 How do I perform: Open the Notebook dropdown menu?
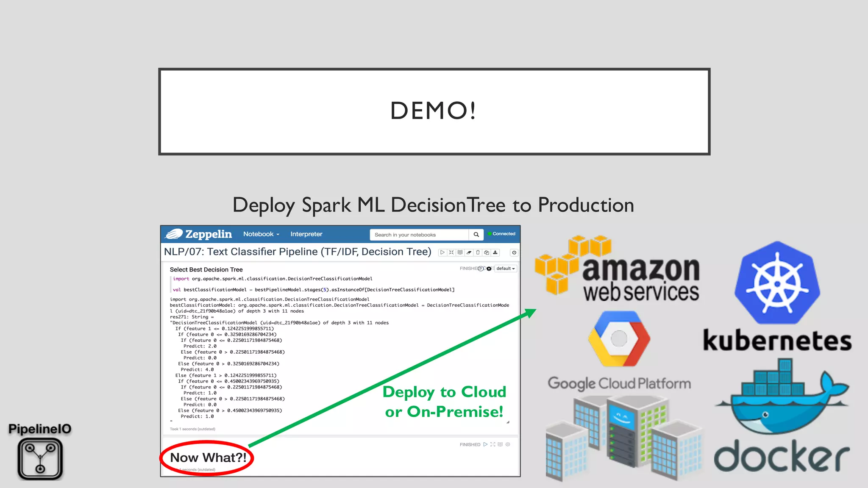coord(261,234)
